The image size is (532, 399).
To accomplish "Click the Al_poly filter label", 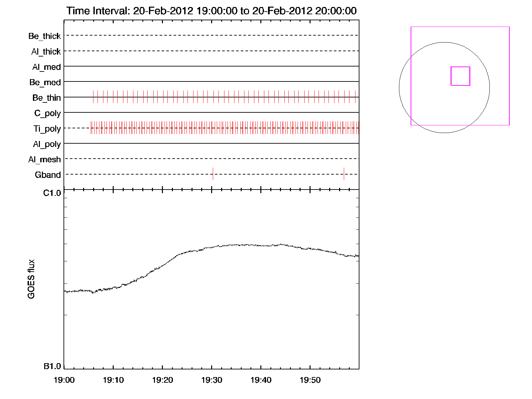I will [x=47, y=144].
